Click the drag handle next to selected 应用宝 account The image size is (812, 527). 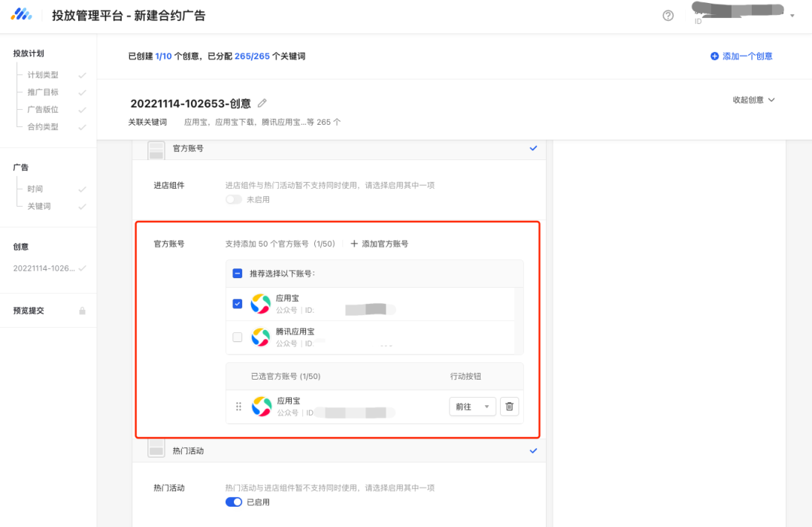click(x=238, y=406)
